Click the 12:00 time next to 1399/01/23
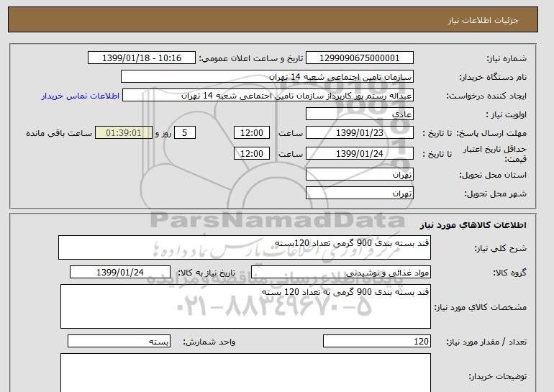Screen dimensions: 554x392 click(252, 133)
